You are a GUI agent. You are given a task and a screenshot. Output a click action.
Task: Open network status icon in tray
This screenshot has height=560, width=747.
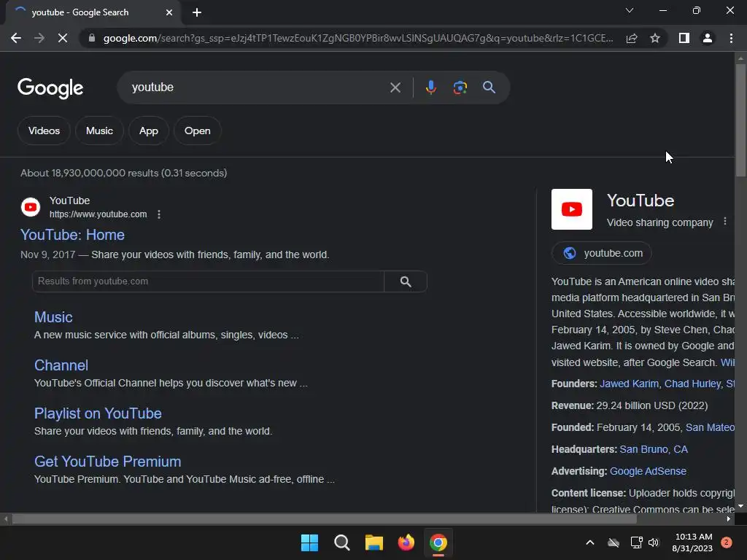pyautogui.click(x=636, y=542)
